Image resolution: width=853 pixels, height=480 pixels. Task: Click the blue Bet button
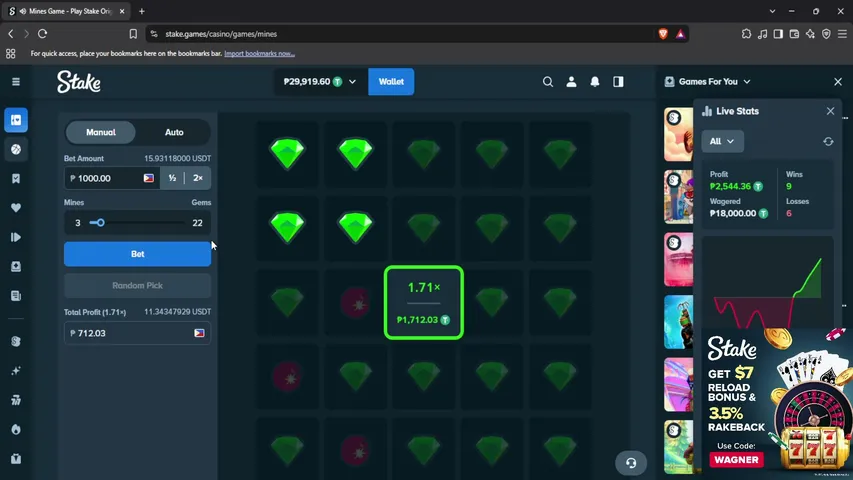[138, 254]
